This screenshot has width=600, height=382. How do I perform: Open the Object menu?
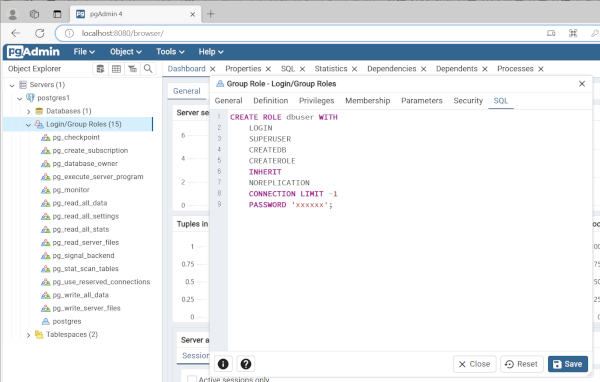126,52
